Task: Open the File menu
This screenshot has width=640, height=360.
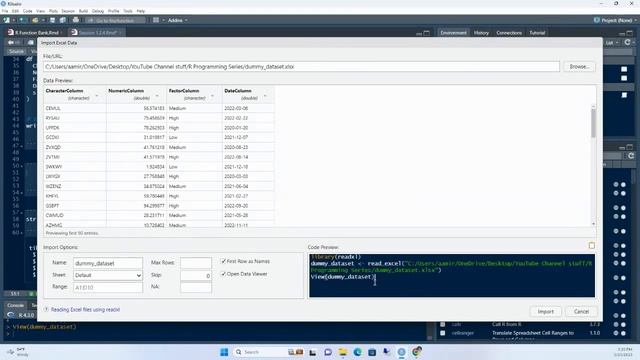Action: pyautogui.click(x=4, y=11)
